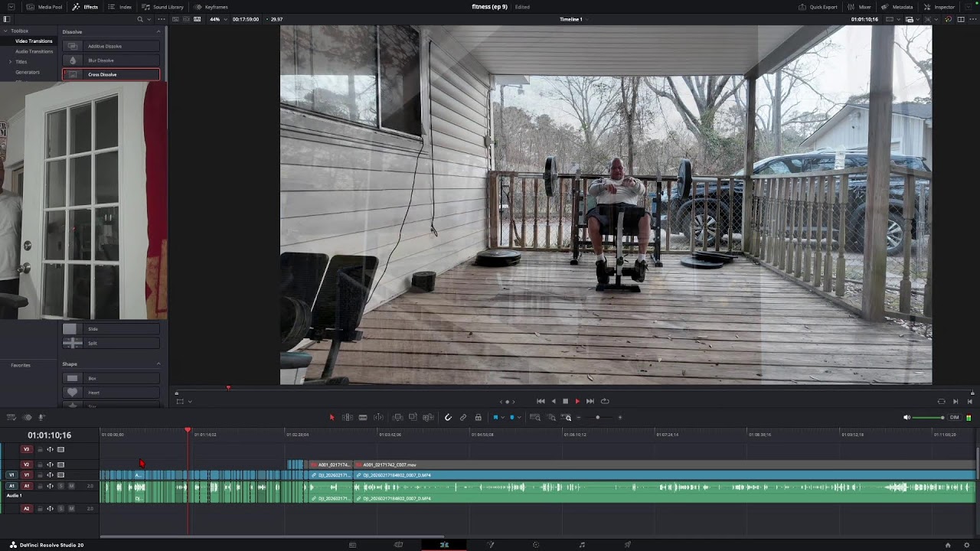Open the Sound Library panel

[162, 7]
